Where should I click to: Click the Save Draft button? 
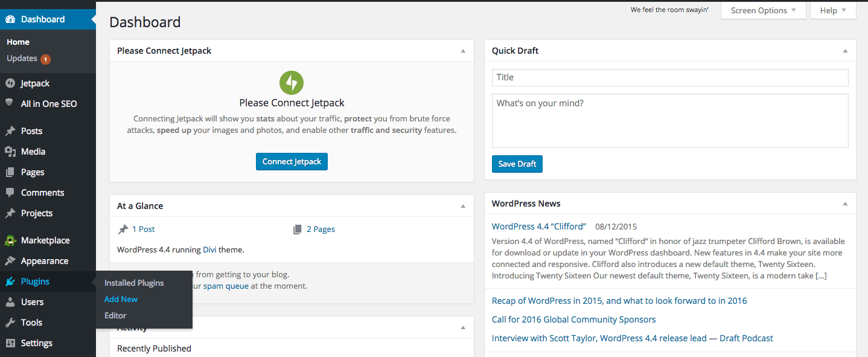click(x=517, y=164)
